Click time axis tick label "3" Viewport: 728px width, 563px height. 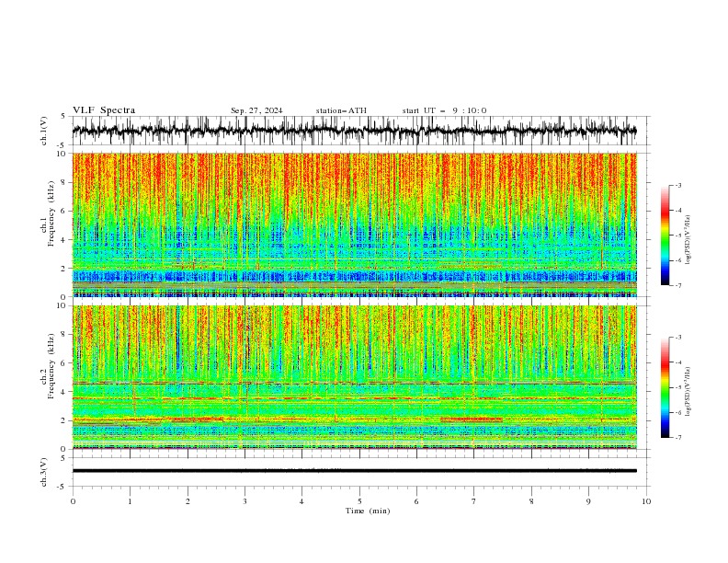[245, 501]
